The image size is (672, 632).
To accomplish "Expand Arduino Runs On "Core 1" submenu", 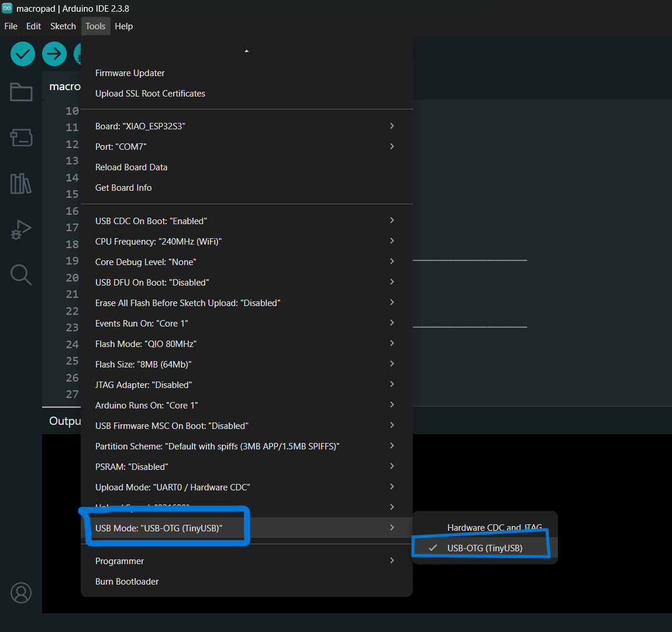I will pyautogui.click(x=246, y=405).
